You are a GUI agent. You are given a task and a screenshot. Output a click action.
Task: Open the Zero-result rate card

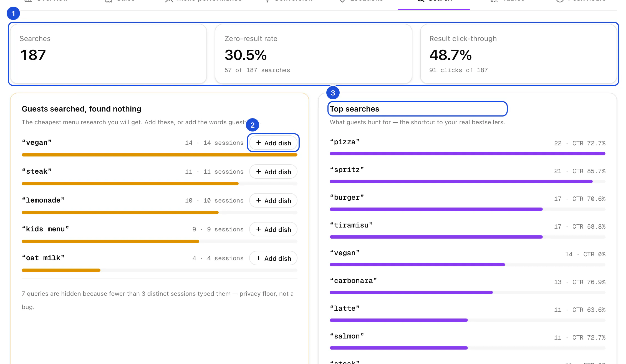tap(314, 54)
